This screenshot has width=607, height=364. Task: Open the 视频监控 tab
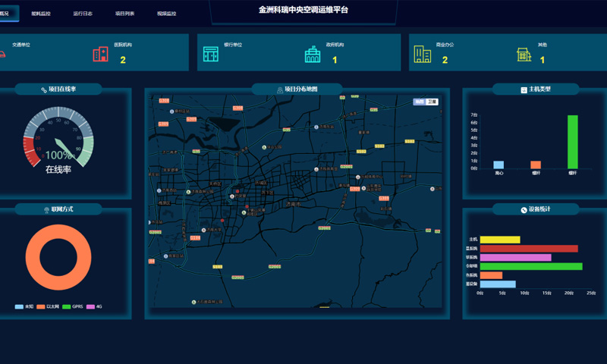tap(166, 14)
